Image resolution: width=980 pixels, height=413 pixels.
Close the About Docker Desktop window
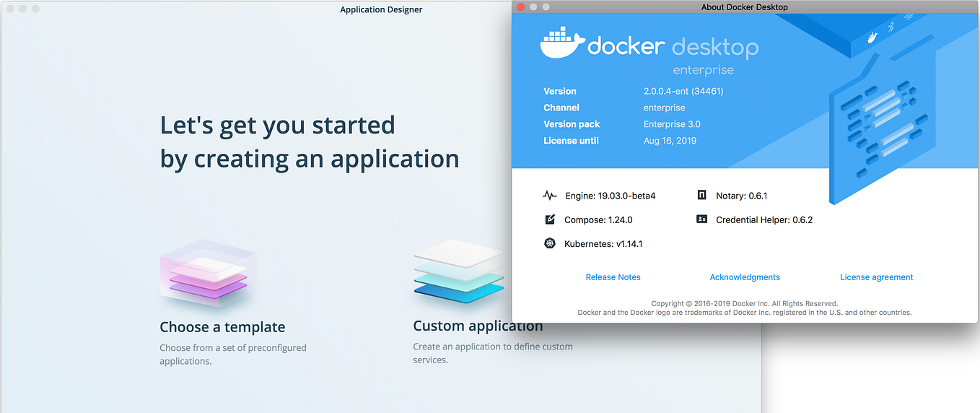[521, 6]
